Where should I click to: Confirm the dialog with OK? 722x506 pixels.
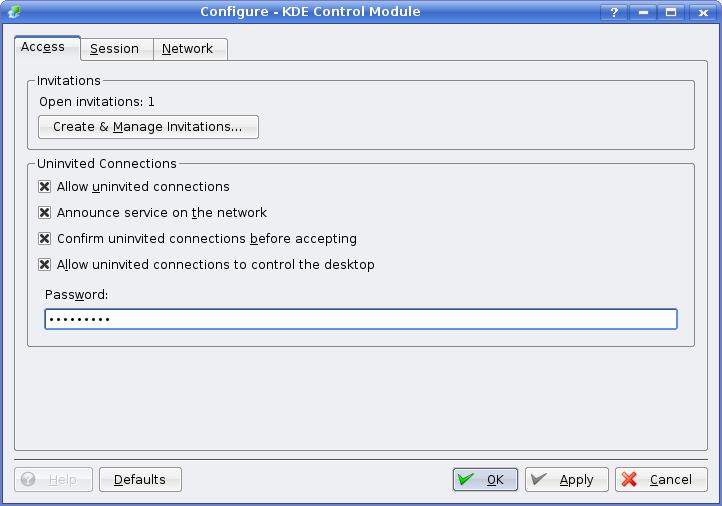[485, 480]
